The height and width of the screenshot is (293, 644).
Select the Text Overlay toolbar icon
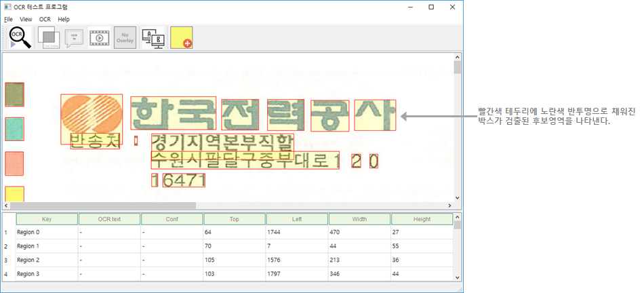coord(49,38)
